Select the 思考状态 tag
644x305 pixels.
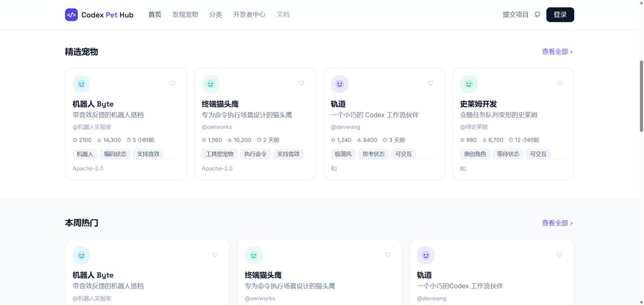click(373, 154)
